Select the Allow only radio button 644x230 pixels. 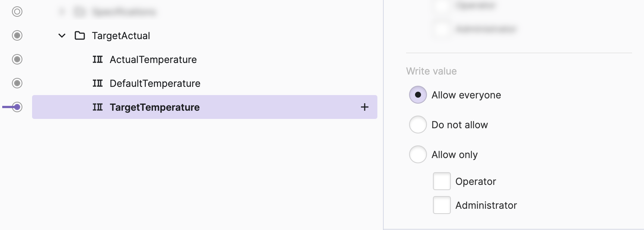click(418, 155)
